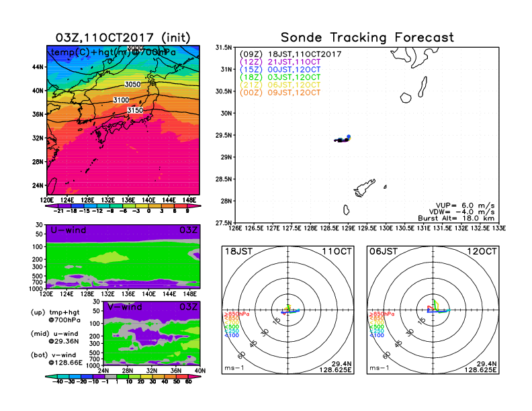Select the blue '(15Z) 00JST,12OCT' legend entry
Image resolution: width=532 pixels, height=411 pixels.
tap(280, 70)
